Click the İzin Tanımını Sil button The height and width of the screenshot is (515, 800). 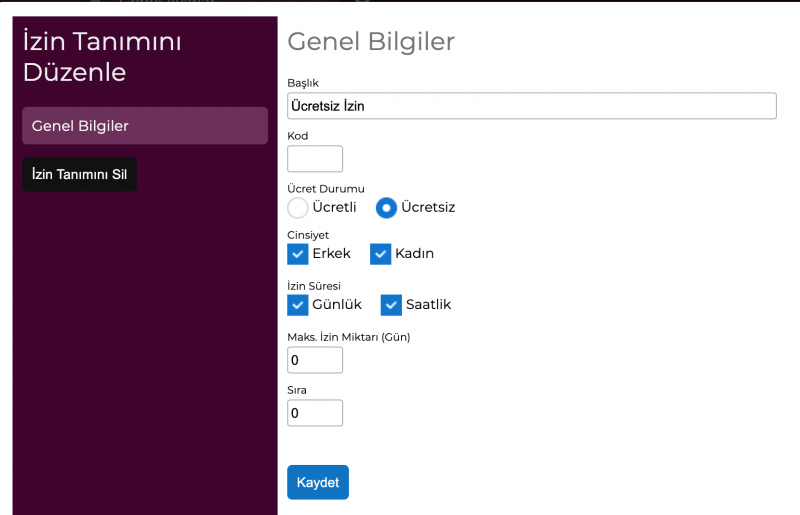coord(79,174)
